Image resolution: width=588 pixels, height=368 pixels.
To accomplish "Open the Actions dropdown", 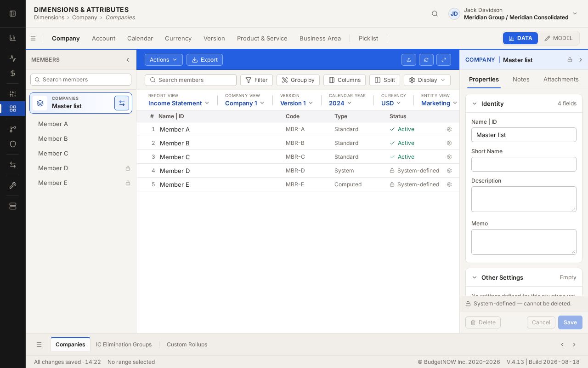I will point(164,60).
